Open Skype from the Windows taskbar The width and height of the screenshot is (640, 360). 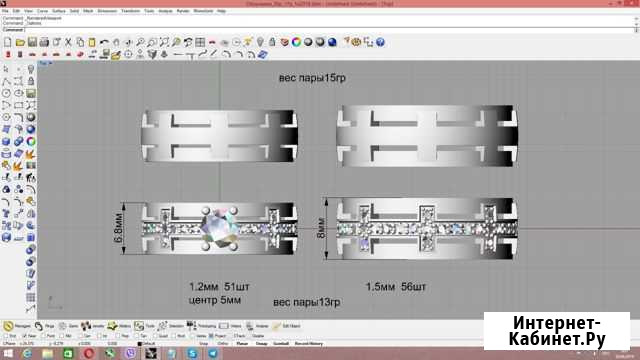pos(192,353)
